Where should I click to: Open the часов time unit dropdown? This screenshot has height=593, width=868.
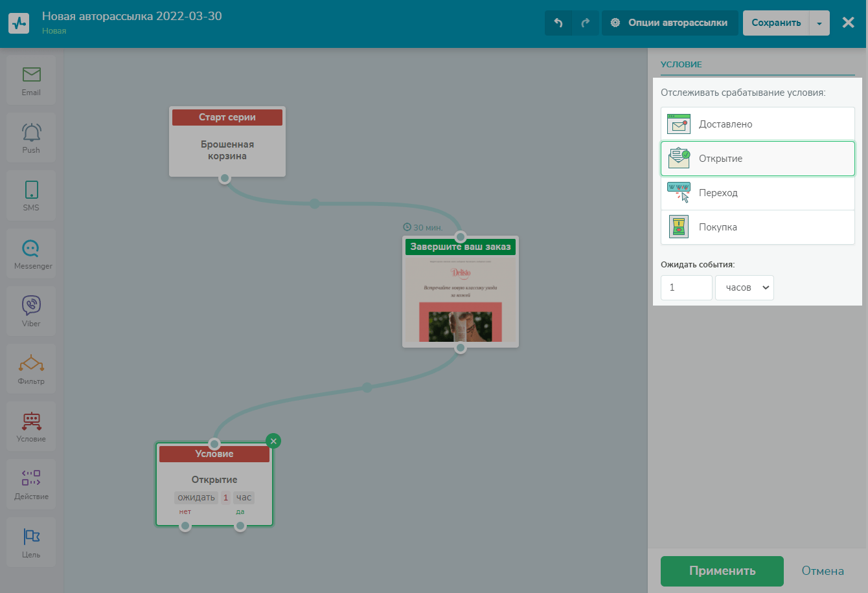pos(744,287)
